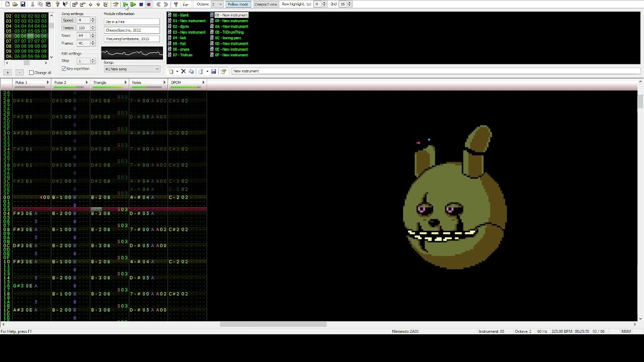Create an NSF file
644x362 pixels.
(x=185, y=4)
